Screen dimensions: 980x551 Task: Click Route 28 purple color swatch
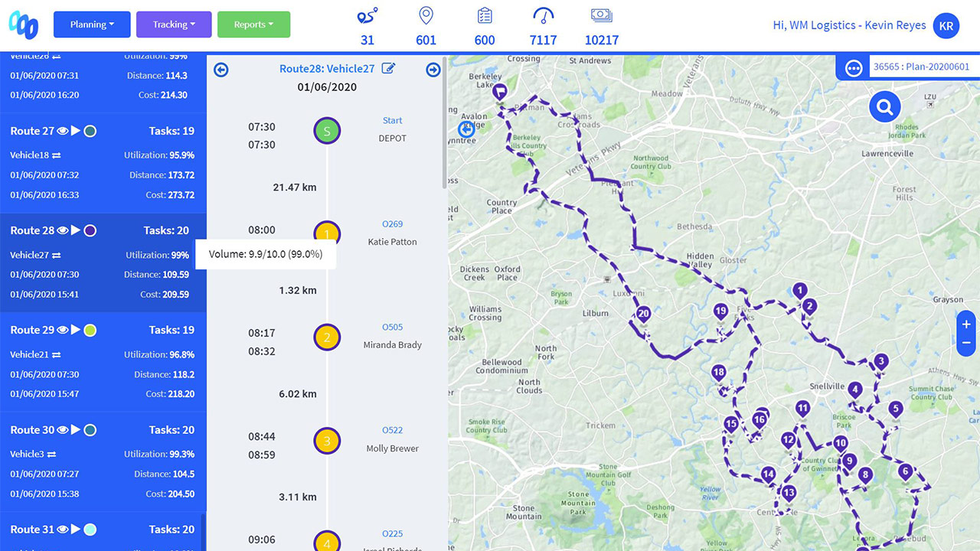tap(90, 230)
